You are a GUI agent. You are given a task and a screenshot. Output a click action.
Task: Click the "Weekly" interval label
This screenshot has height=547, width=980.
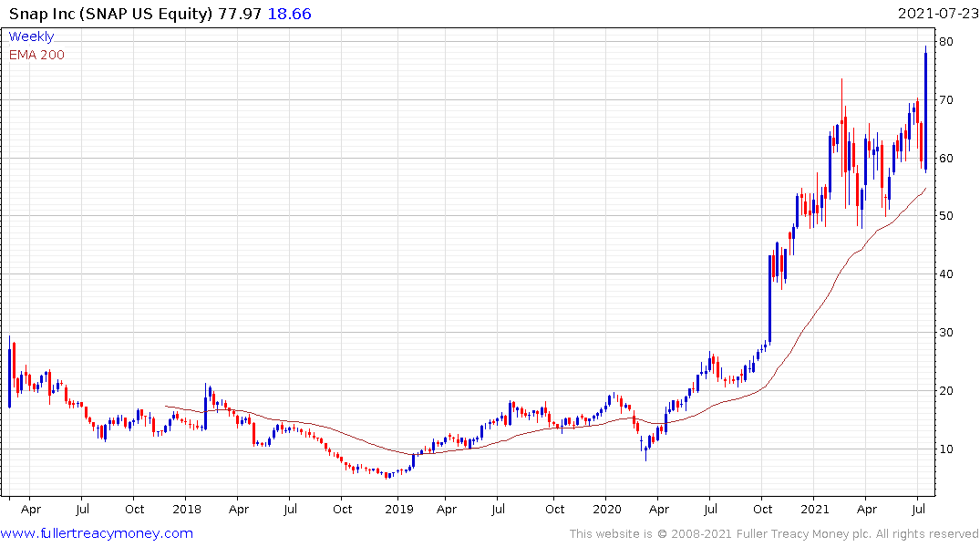[31, 36]
